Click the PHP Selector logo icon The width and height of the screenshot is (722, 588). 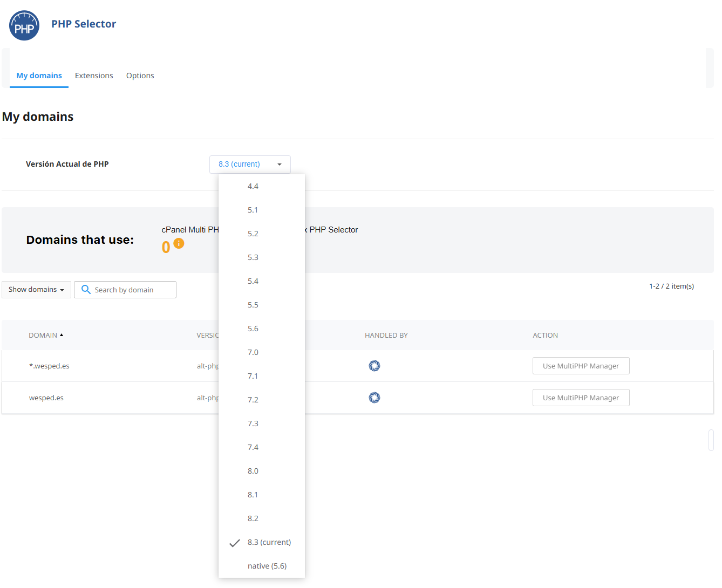[x=24, y=25]
